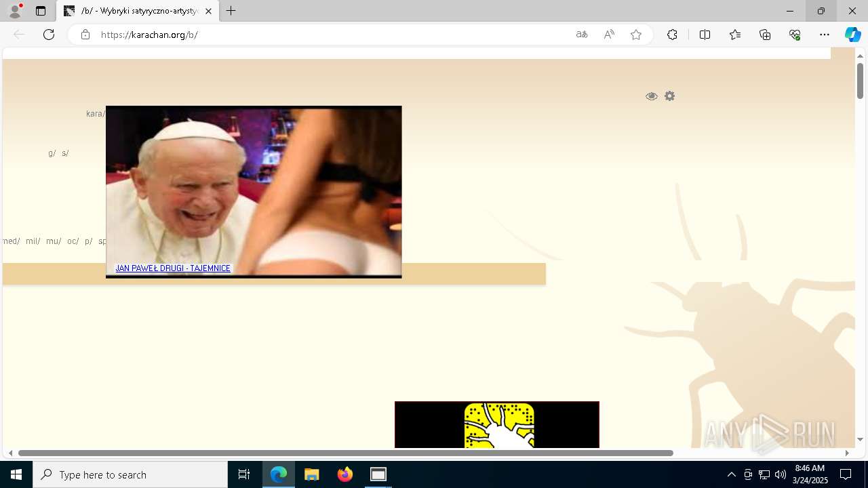The image size is (868, 488).
Task: Launch Firefox from taskbar
Action: pos(345,474)
